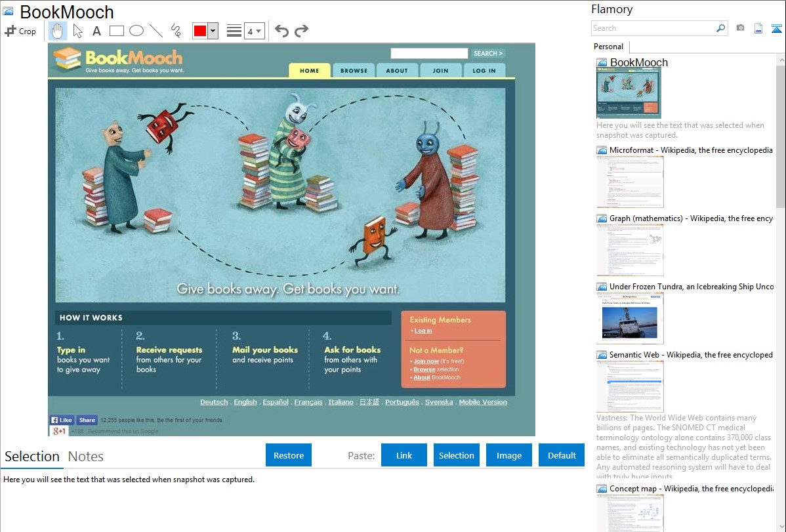Click the BookMooch SEARCH button
This screenshot has height=532, width=786.
[487, 53]
